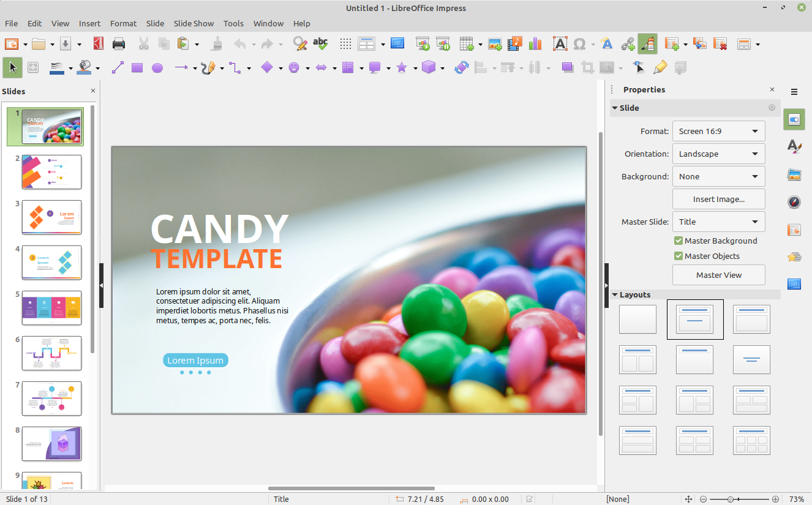Click the Insert Image... button
812x505 pixels.
coord(718,199)
